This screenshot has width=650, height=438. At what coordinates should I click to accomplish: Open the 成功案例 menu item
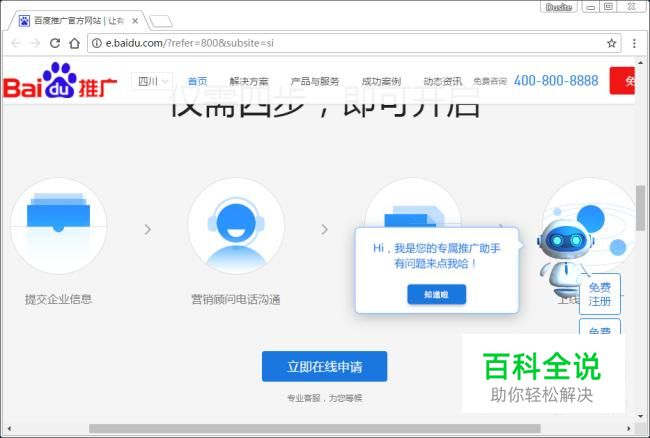click(381, 81)
